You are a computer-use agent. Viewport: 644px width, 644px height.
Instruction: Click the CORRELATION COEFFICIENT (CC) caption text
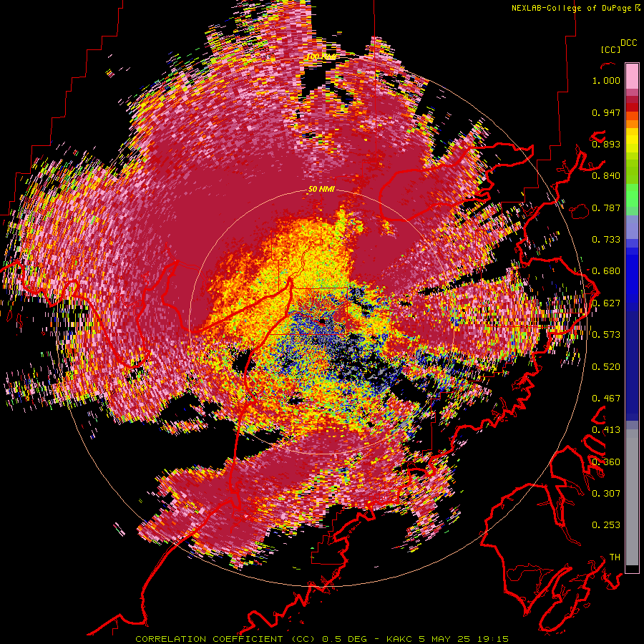[225, 639]
